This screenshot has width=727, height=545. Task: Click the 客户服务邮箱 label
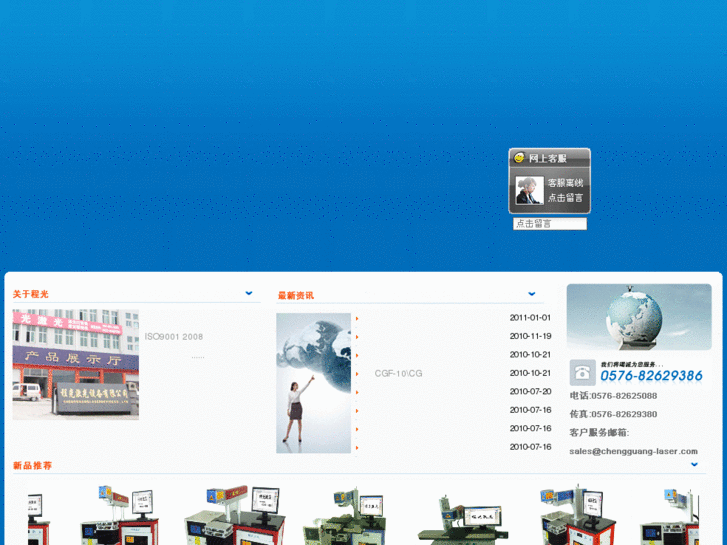[x=599, y=432]
